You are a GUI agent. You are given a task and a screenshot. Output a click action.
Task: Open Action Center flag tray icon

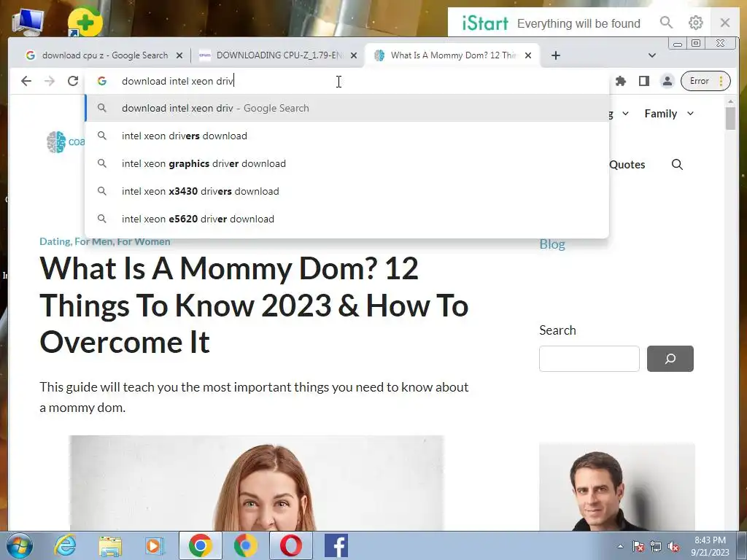point(638,546)
